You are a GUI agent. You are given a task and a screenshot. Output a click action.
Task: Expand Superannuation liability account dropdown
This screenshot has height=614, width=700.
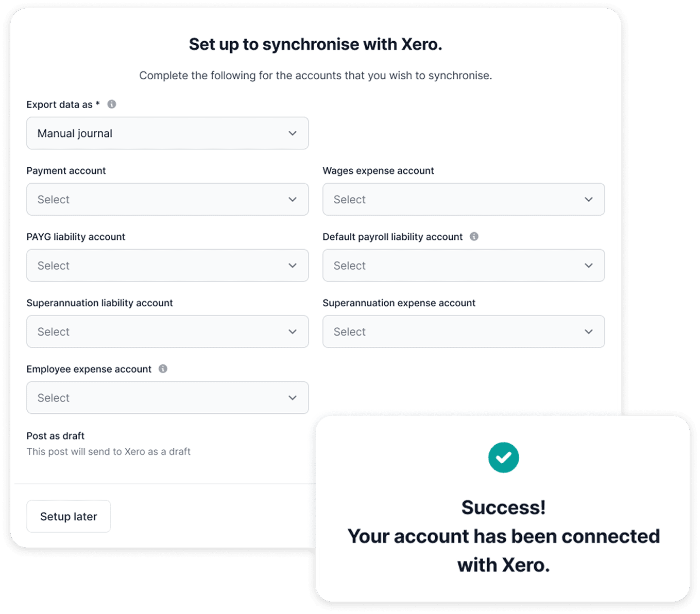[x=167, y=332]
